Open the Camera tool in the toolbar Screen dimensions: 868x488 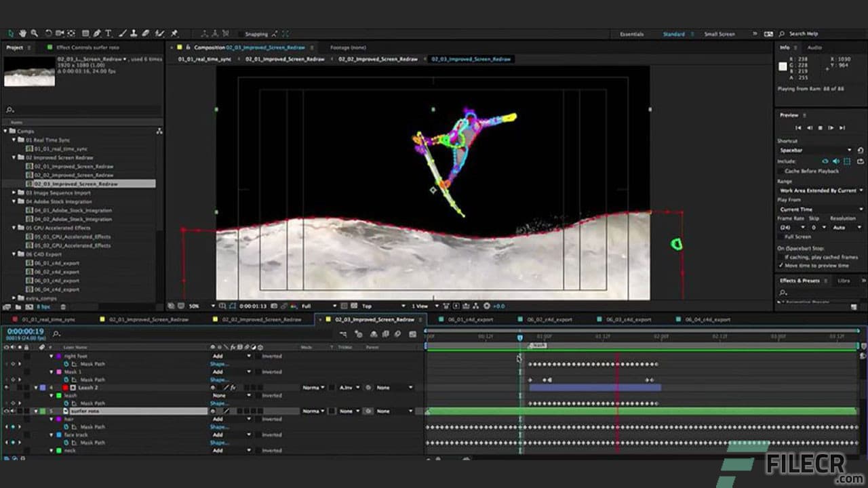[58, 33]
